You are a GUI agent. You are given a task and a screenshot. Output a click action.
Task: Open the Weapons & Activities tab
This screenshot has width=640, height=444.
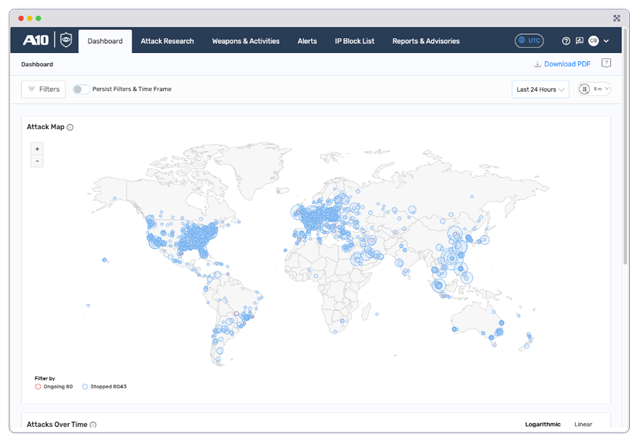[247, 41]
